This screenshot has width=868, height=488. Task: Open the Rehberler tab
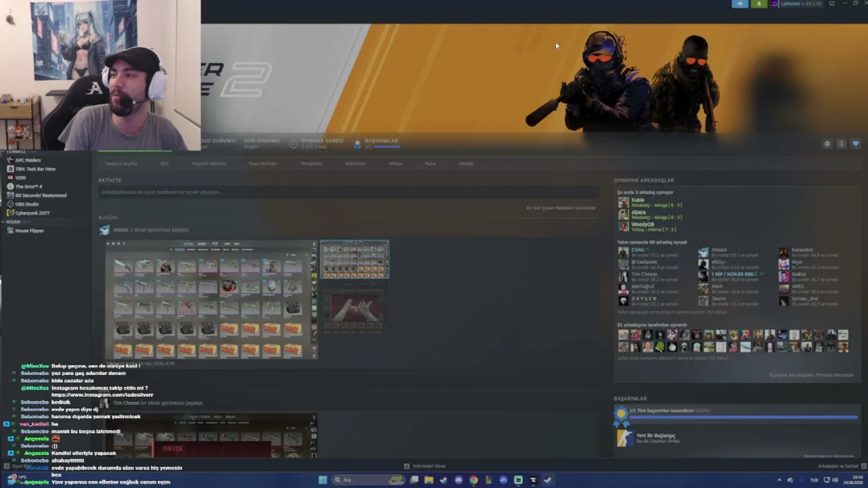(355, 163)
